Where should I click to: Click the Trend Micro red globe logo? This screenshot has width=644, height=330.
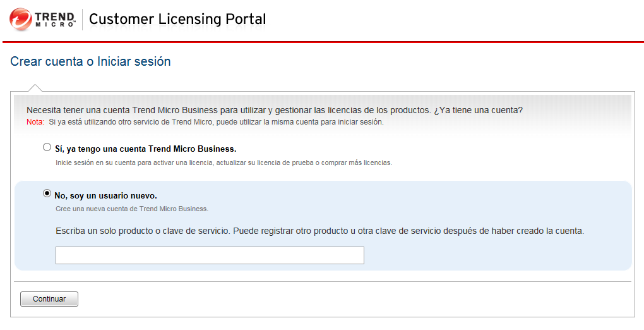pyautogui.click(x=20, y=19)
